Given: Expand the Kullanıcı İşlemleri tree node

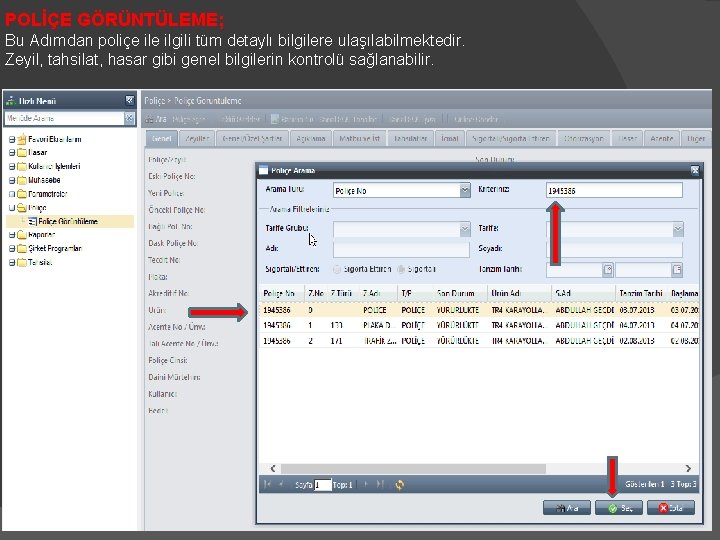Looking at the screenshot, I should point(12,166).
